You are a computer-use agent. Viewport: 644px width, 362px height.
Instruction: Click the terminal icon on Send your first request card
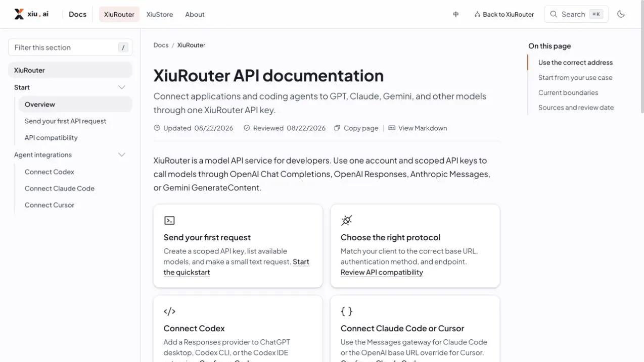(169, 220)
